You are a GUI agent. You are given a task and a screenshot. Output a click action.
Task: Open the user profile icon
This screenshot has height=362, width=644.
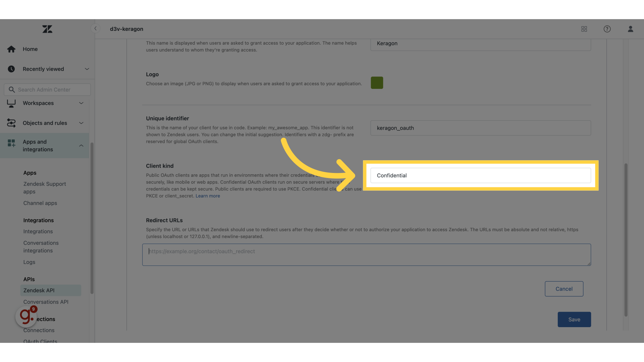point(630,29)
